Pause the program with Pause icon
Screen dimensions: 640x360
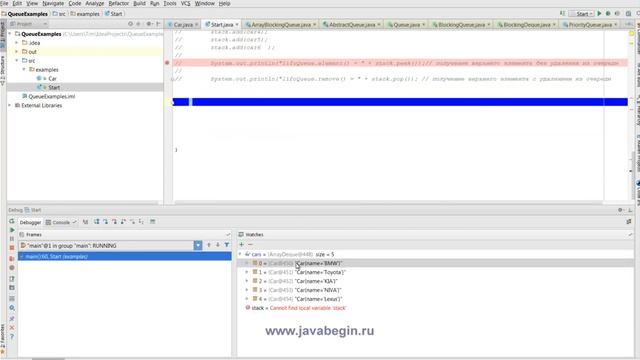pyautogui.click(x=12, y=239)
